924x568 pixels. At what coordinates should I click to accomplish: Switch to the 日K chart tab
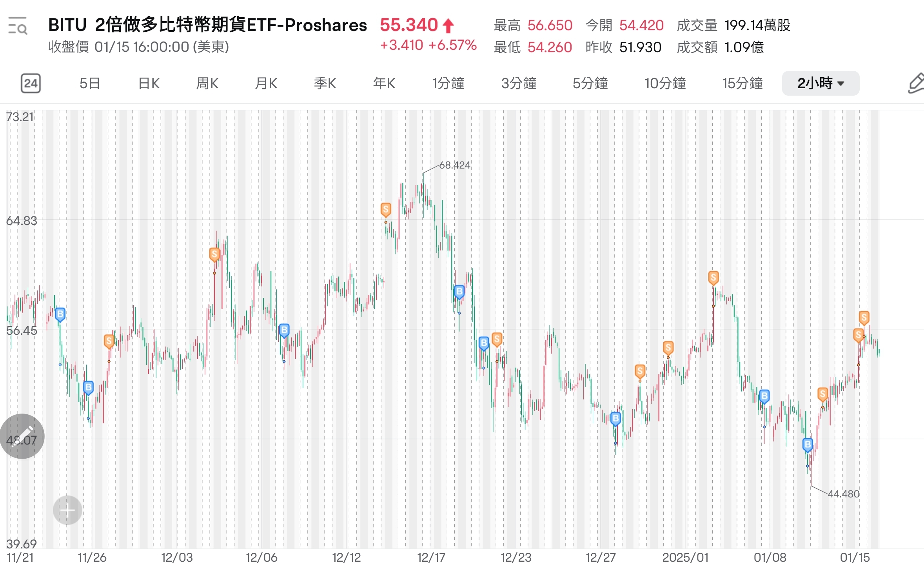point(149,83)
